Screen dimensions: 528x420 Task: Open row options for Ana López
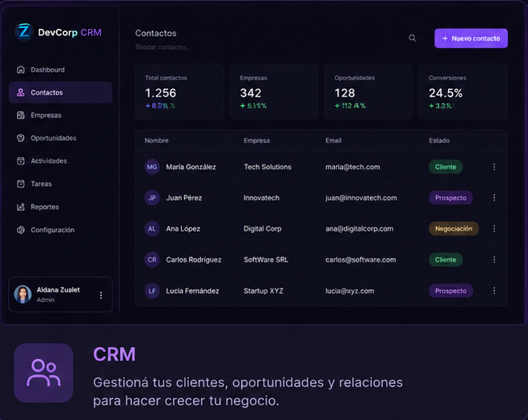[x=494, y=228]
